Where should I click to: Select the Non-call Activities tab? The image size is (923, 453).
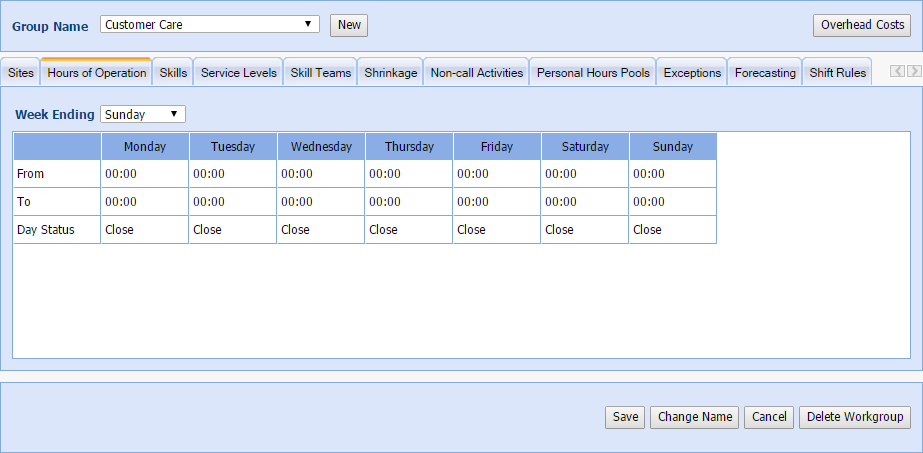[476, 73]
